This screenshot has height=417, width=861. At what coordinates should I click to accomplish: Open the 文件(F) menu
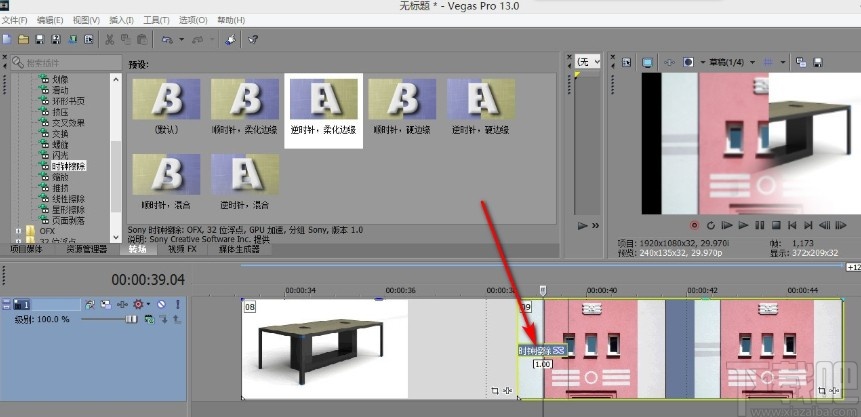click(14, 20)
